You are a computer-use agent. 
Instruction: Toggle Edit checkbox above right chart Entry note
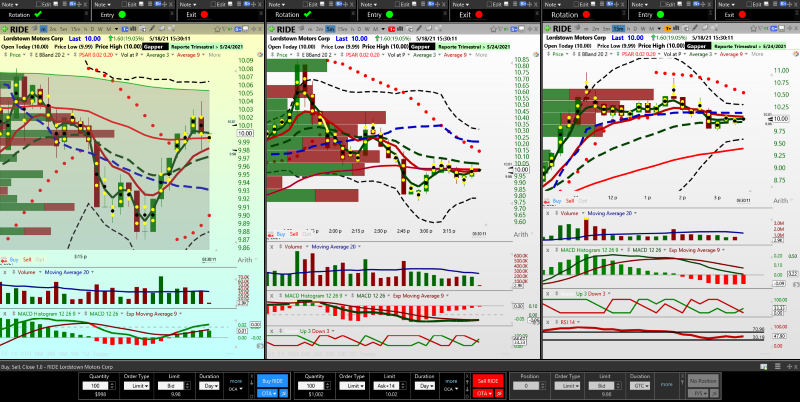(662, 4)
